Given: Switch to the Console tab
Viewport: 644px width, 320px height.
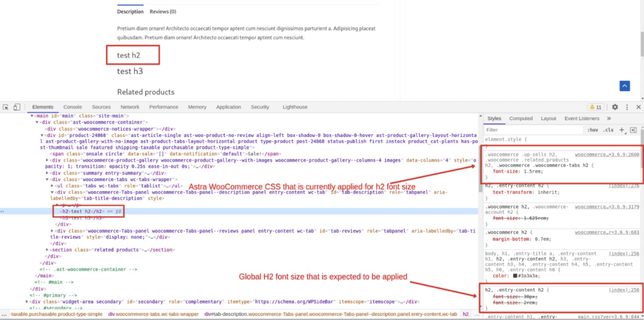Looking at the screenshot, I should pyautogui.click(x=73, y=107).
